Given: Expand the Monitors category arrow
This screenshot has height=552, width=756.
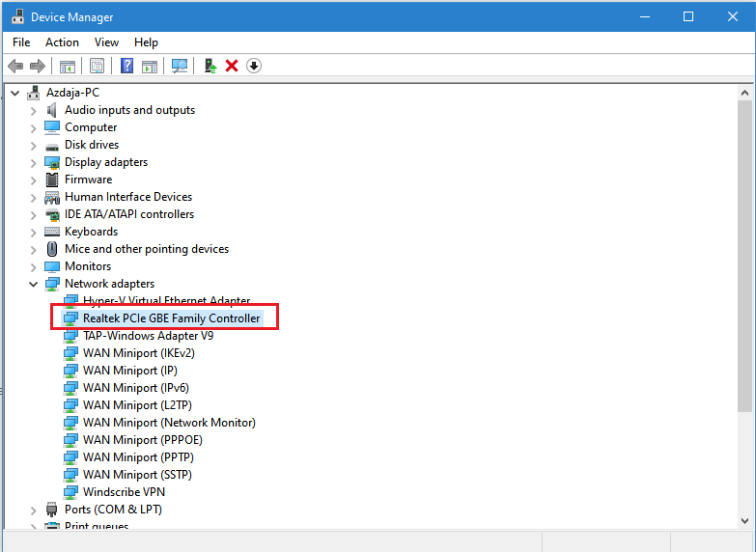Looking at the screenshot, I should click(x=33, y=266).
